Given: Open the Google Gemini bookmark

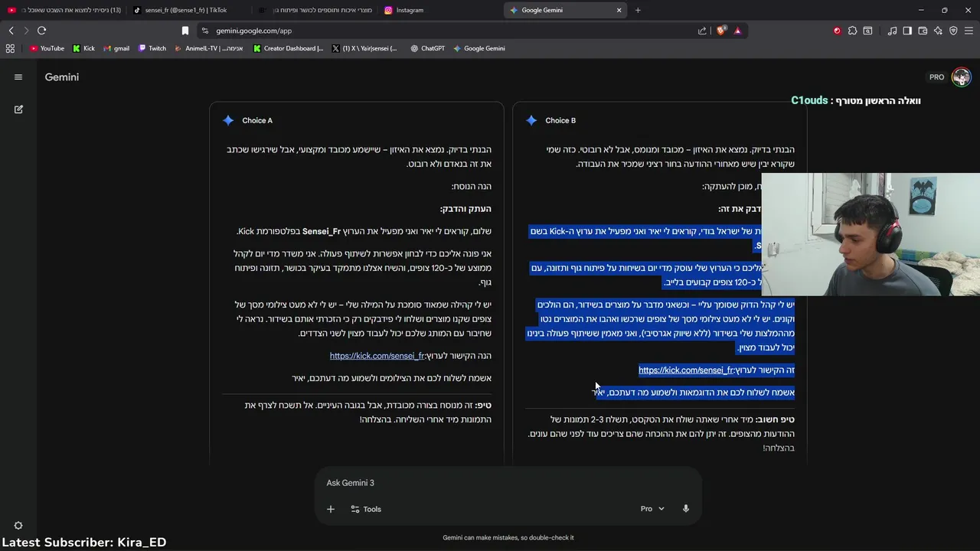Looking at the screenshot, I should 479,48.
